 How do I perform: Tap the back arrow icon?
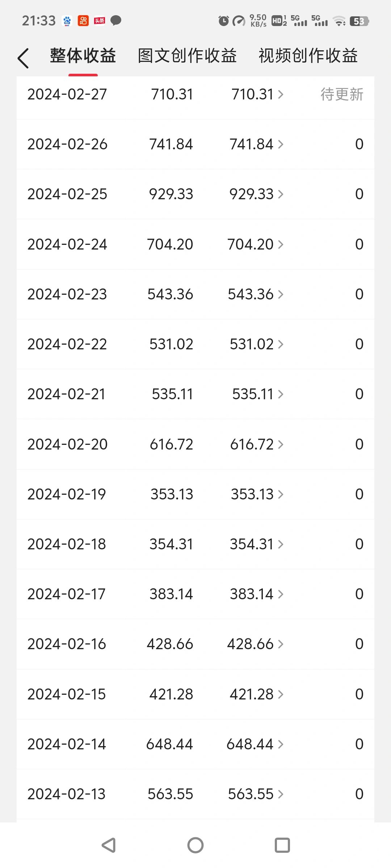pos(23,58)
